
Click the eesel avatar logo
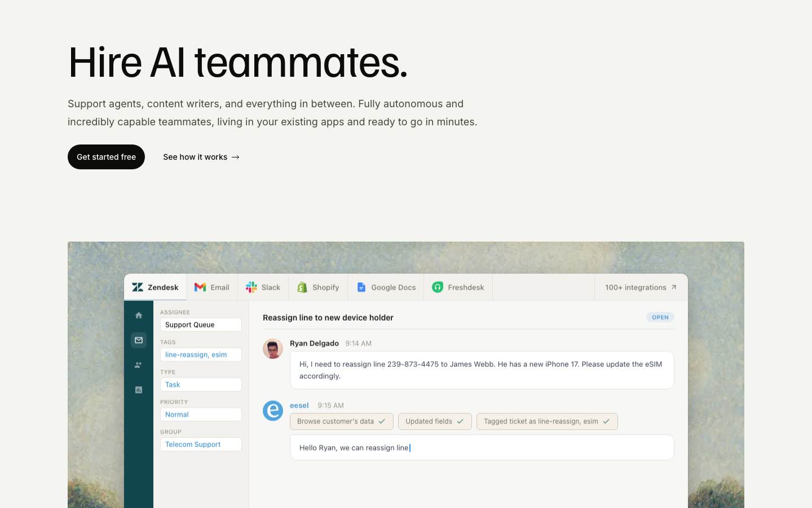pos(273,410)
